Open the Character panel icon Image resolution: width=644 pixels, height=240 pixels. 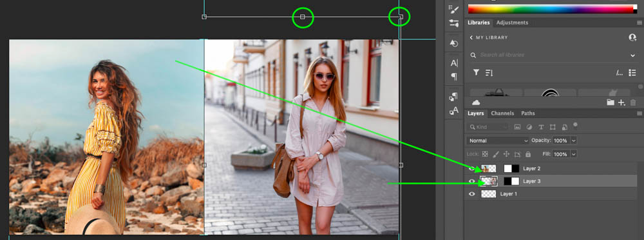pyautogui.click(x=454, y=63)
